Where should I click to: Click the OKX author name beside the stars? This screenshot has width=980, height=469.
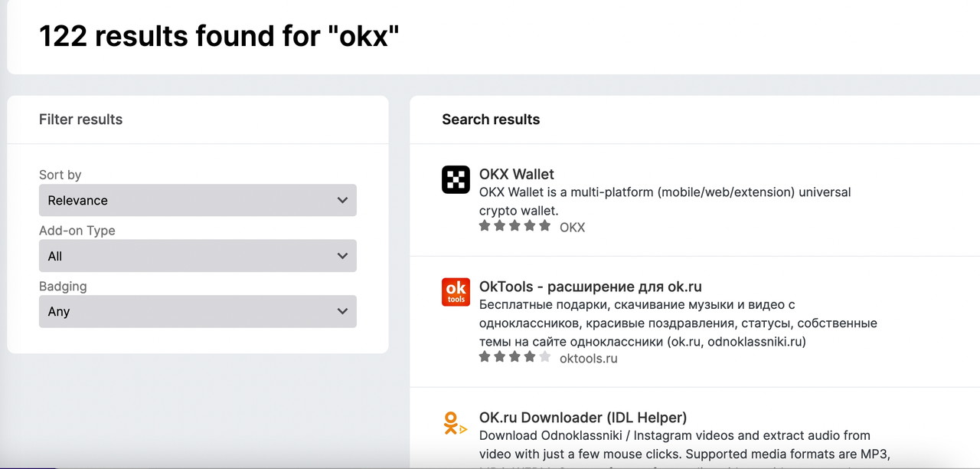(572, 227)
